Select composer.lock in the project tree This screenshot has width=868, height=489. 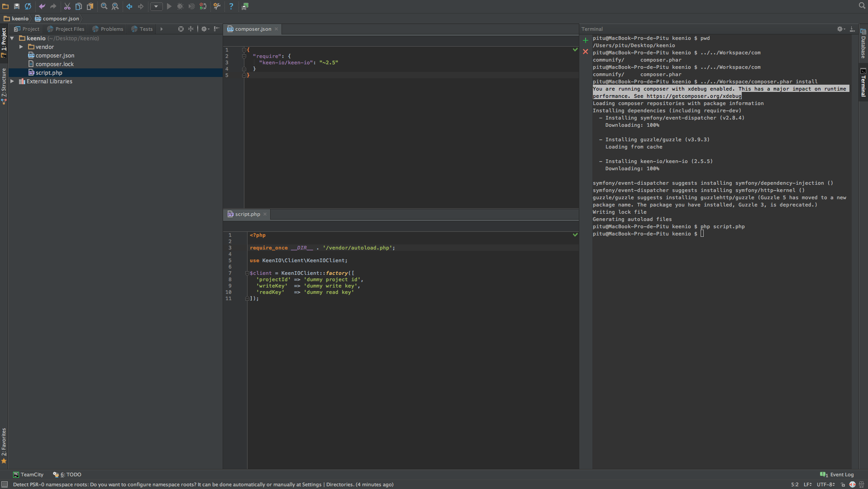(54, 64)
